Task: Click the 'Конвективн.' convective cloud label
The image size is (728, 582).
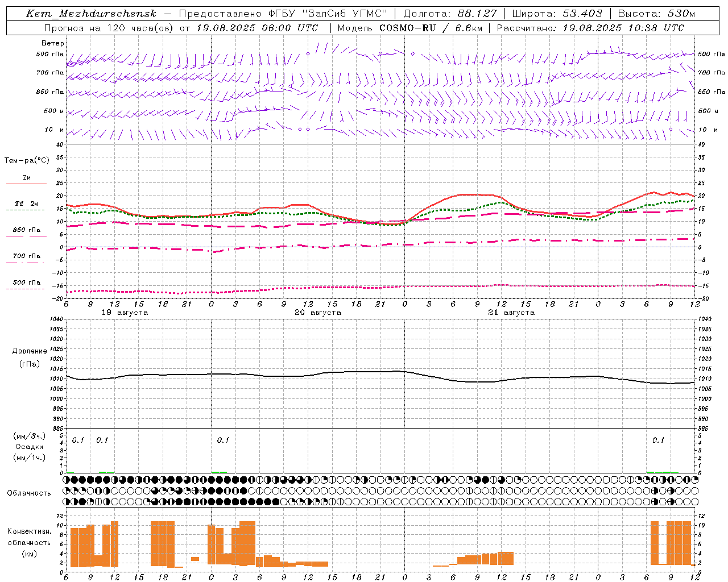Action: point(29,531)
